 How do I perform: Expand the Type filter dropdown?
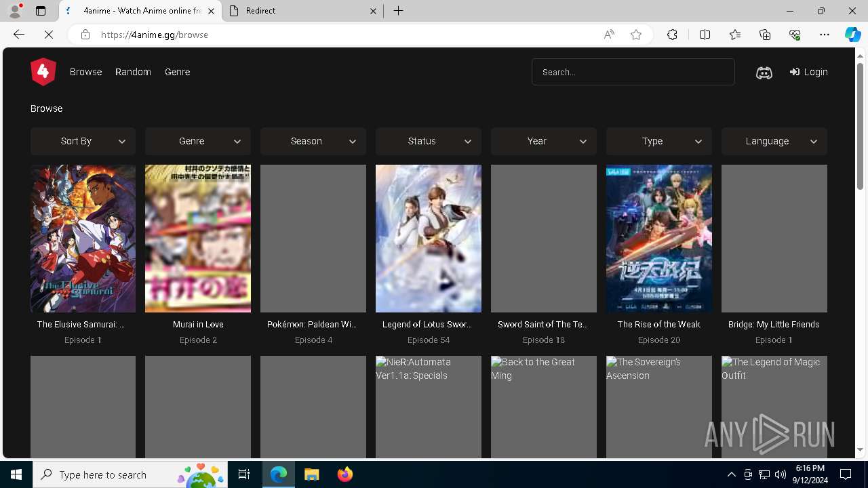(x=659, y=141)
